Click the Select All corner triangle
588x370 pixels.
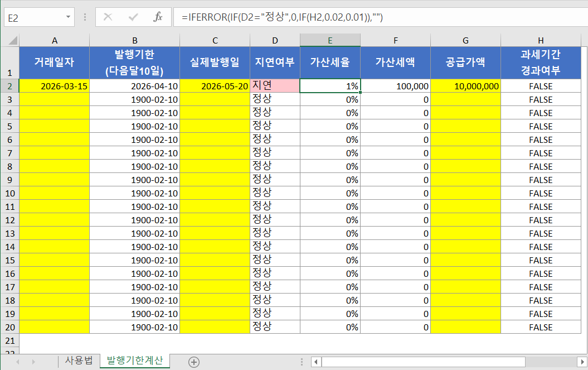tap(13, 40)
